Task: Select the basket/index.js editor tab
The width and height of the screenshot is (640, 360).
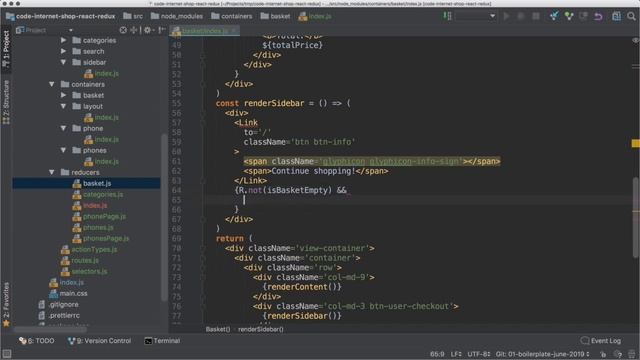Action: pos(204,31)
